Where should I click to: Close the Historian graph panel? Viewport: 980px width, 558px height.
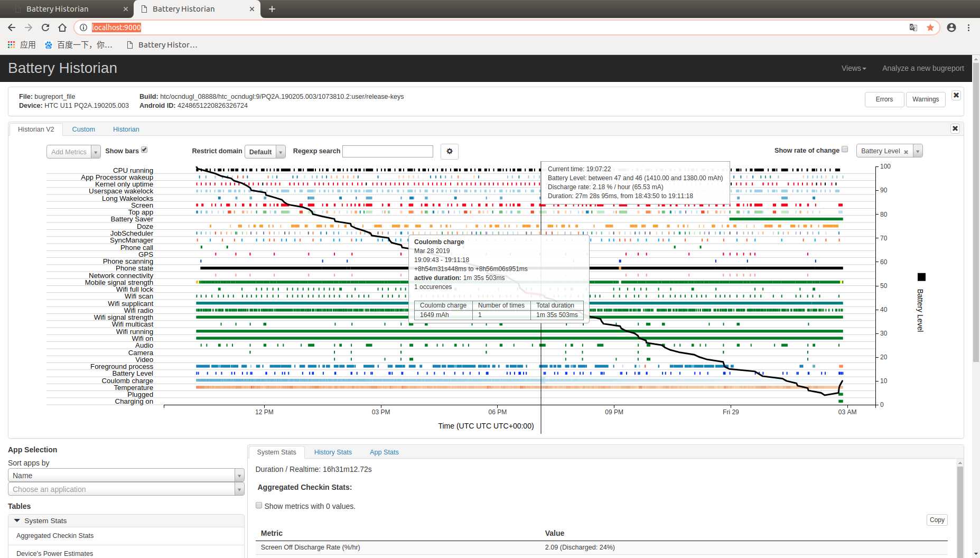click(x=955, y=128)
